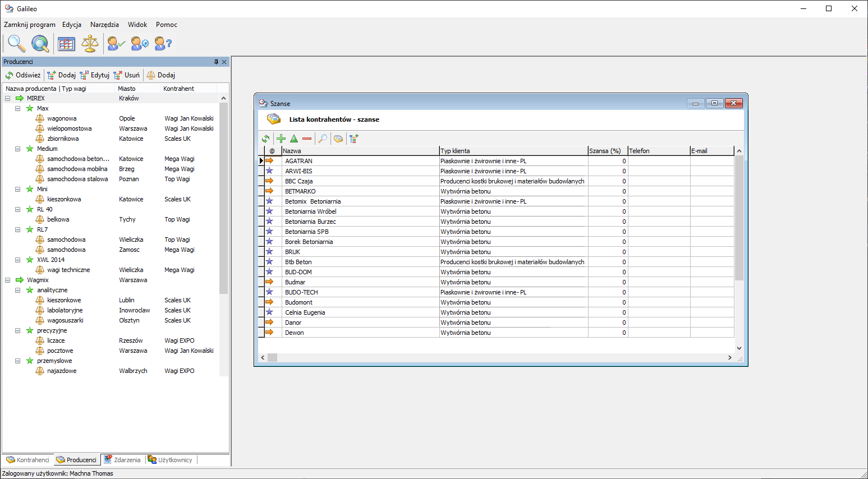Image resolution: width=868 pixels, height=479 pixels.
Task: Switch to the Kontrahenci tab
Action: [x=28, y=460]
